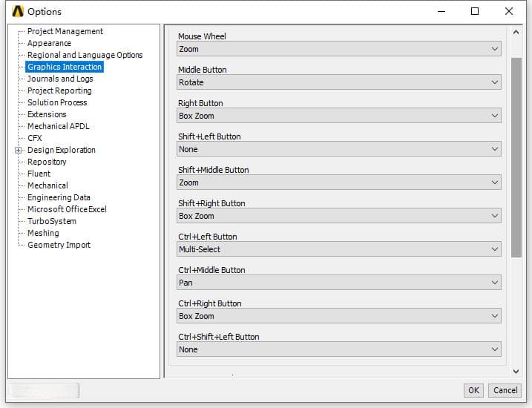
Task: Open the Shift+Left Button dropdown
Action: pos(338,149)
